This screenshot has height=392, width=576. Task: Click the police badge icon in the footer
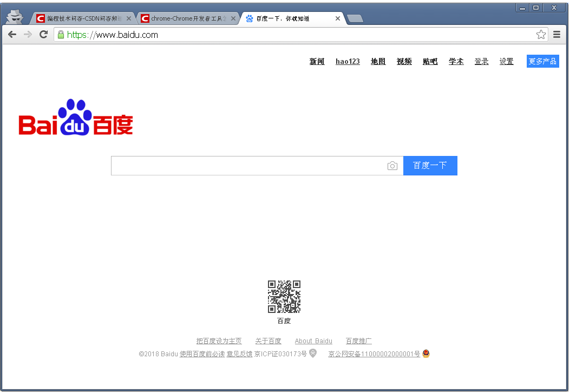coord(426,354)
